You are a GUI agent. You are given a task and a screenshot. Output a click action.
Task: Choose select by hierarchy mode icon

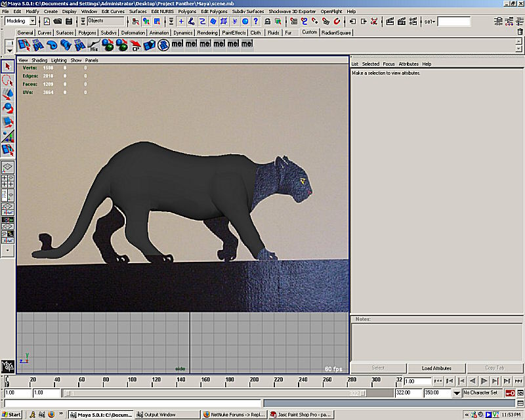(x=136, y=22)
